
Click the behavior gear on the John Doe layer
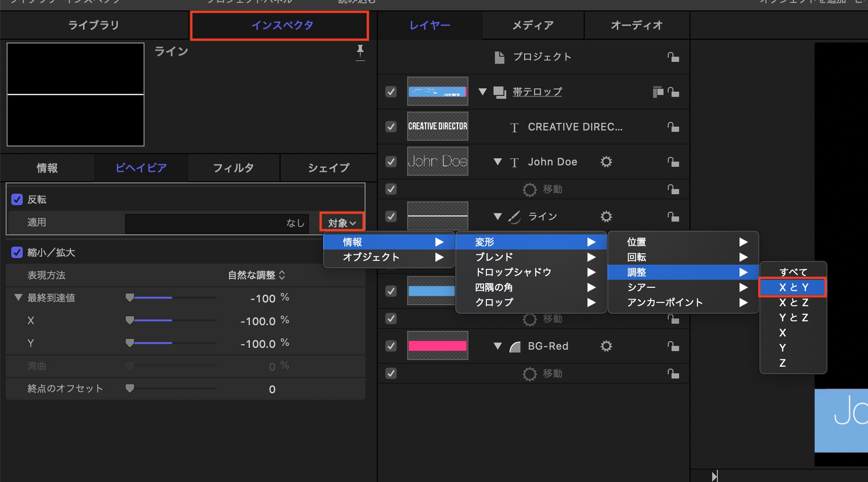pyautogui.click(x=606, y=162)
